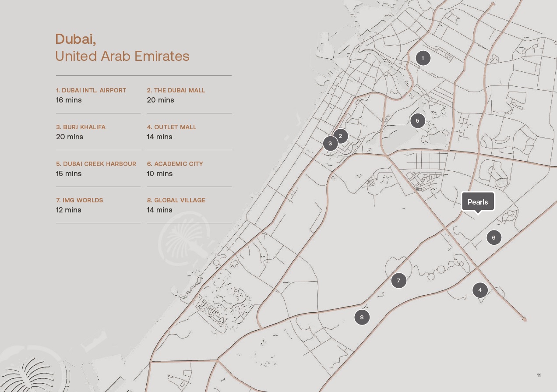Click 'The Dubai Mall' legend heading

[x=176, y=90]
